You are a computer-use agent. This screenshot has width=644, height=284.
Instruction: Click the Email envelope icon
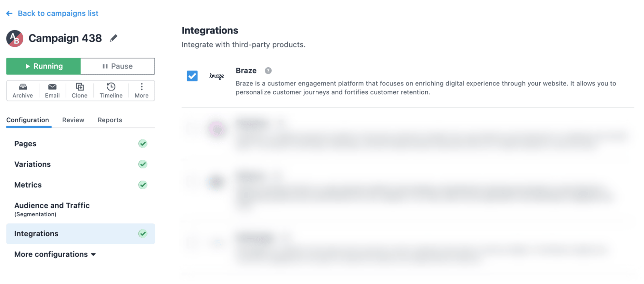pyautogui.click(x=52, y=87)
